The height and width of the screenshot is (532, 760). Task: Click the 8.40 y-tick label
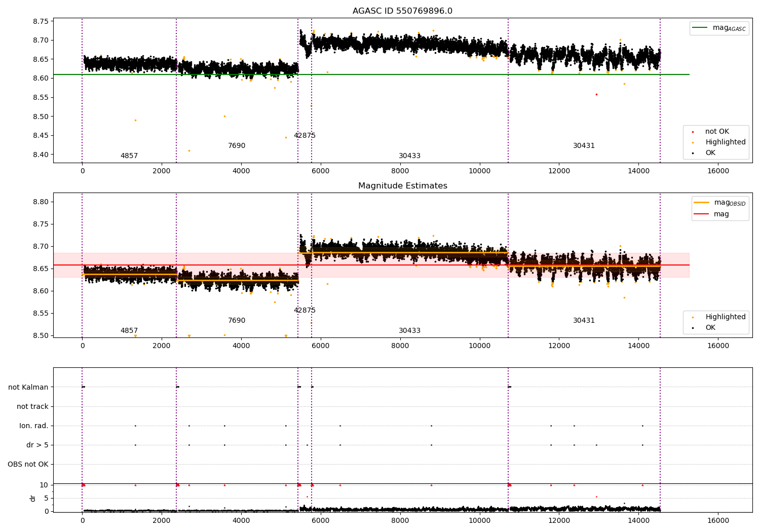point(41,155)
